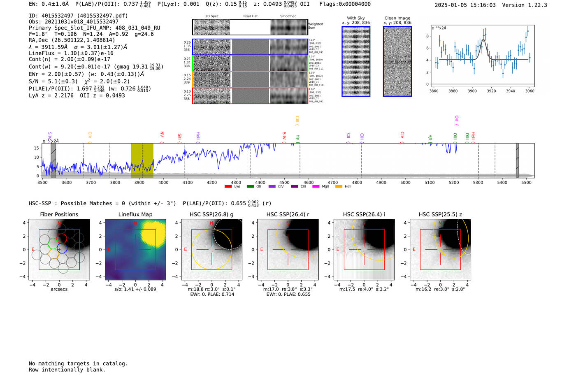Click the EWr: 0, PLAE: 0.714 caption
Image resolution: width=576 pixels, height=392 pixels.
212,295
